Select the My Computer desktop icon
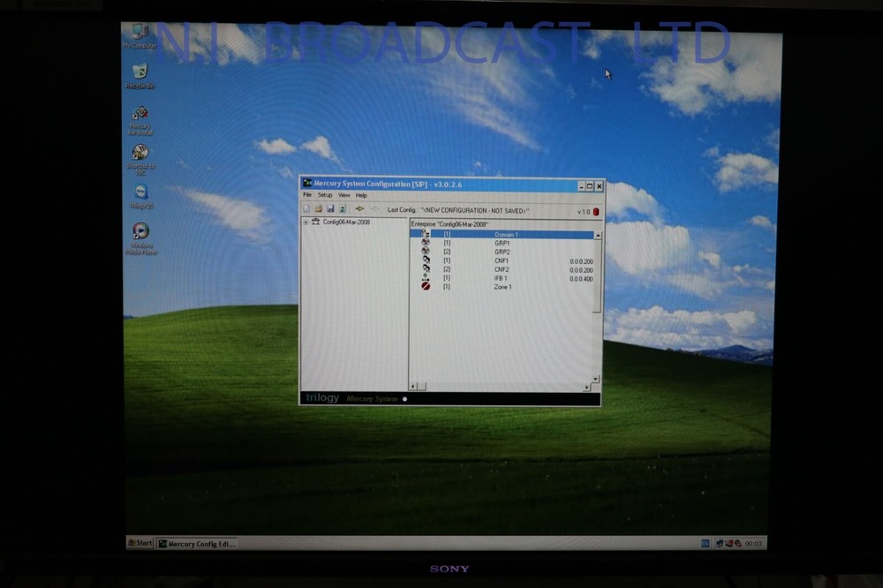This screenshot has height=588, width=883. tap(139, 32)
